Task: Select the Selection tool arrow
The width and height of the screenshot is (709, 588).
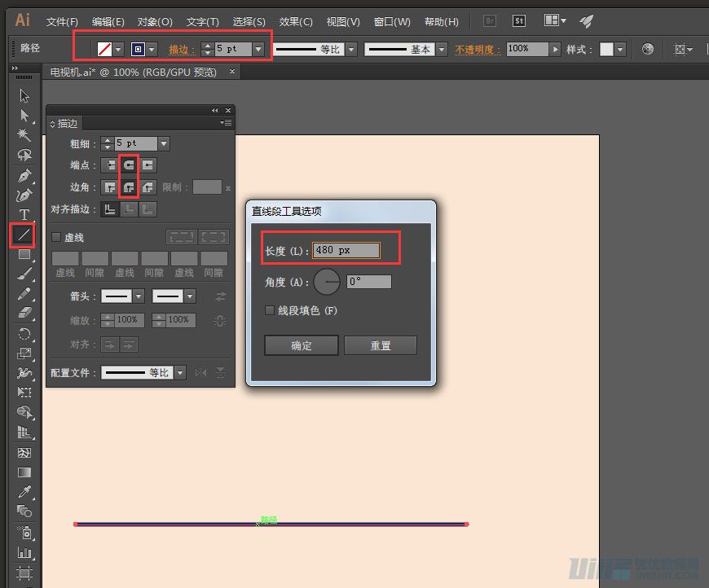Action: [24, 94]
